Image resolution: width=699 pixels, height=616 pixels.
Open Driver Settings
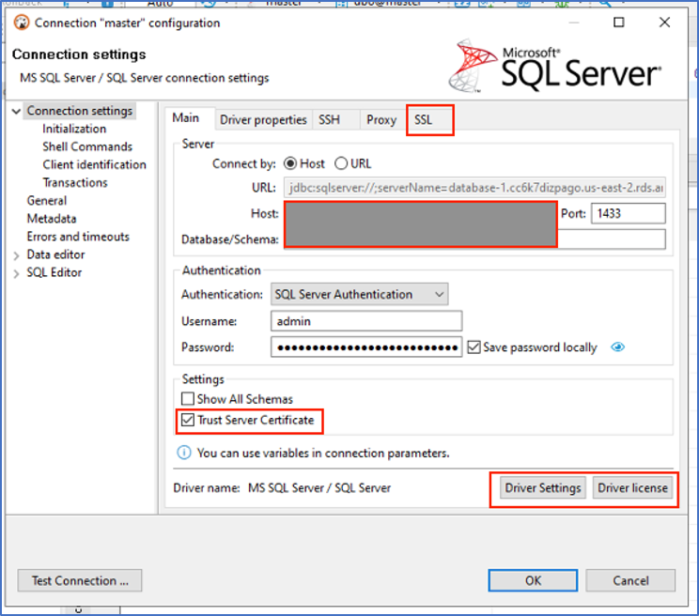click(544, 488)
